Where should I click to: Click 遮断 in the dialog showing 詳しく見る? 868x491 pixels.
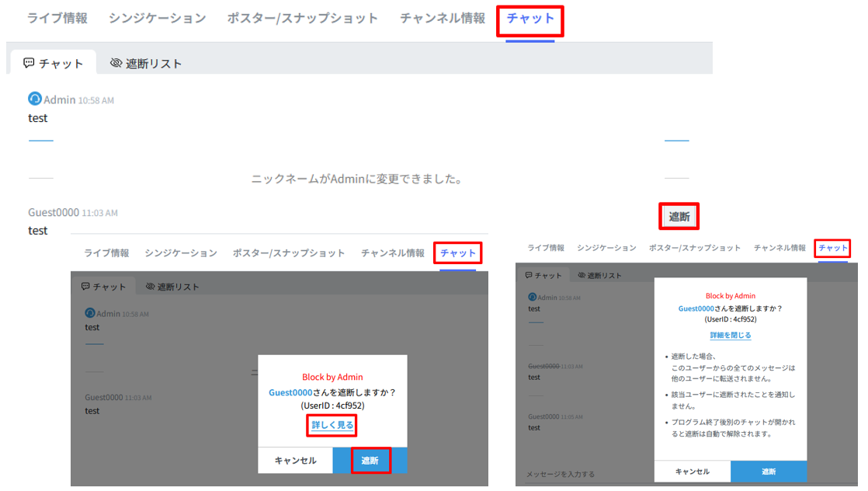pos(370,461)
